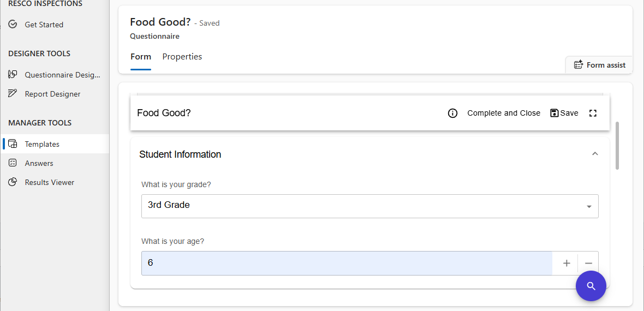Click the blue search floating button

pyautogui.click(x=591, y=286)
